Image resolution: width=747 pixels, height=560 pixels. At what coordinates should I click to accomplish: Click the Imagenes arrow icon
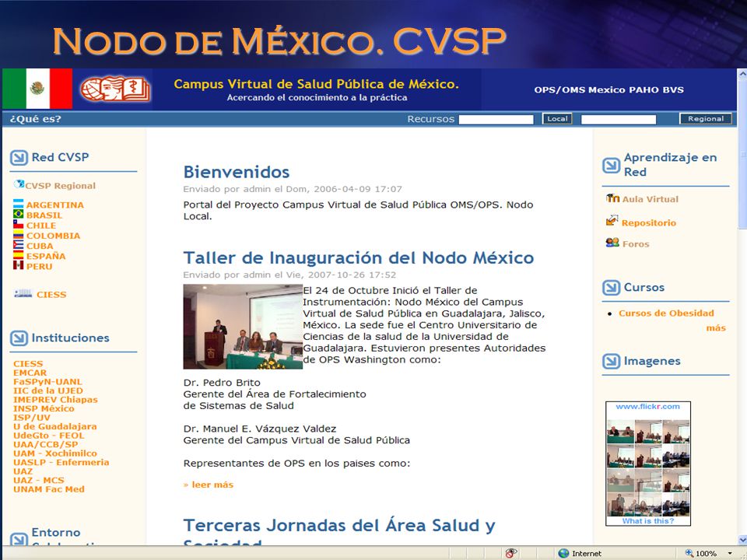coord(612,362)
